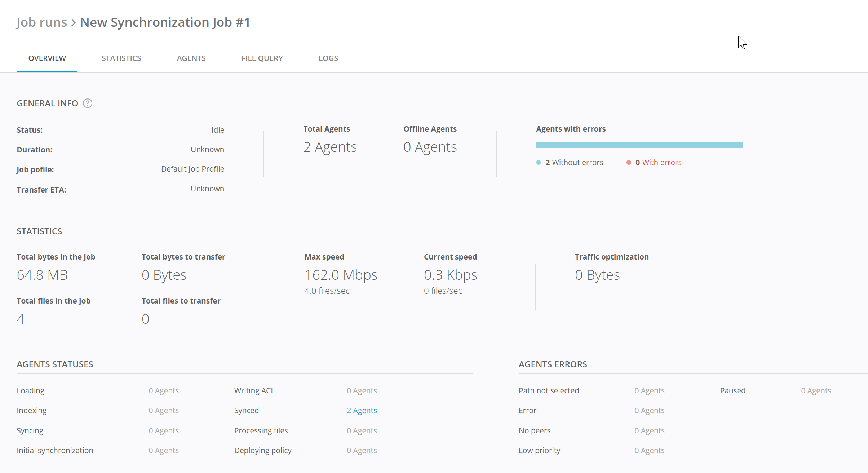This screenshot has height=473, width=868.
Task: Click the red With errors legend dot
Action: point(629,163)
